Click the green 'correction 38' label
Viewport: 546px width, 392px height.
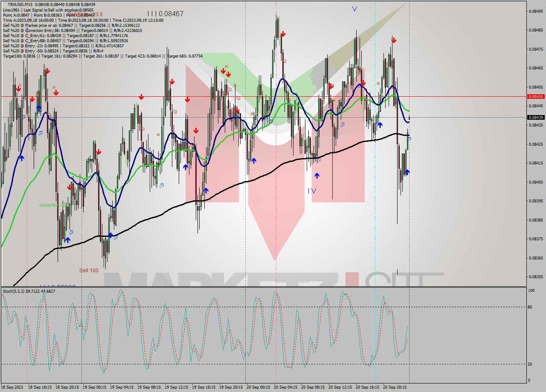pyautogui.click(x=55, y=205)
